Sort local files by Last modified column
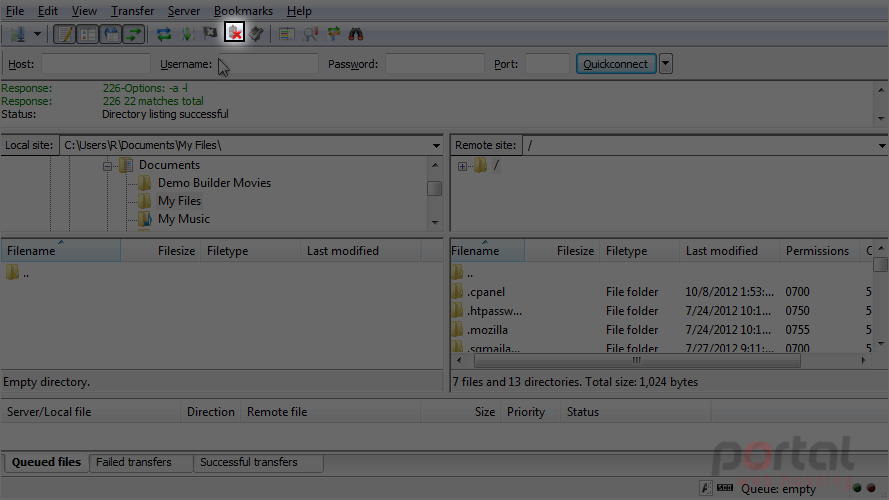 click(x=361, y=251)
